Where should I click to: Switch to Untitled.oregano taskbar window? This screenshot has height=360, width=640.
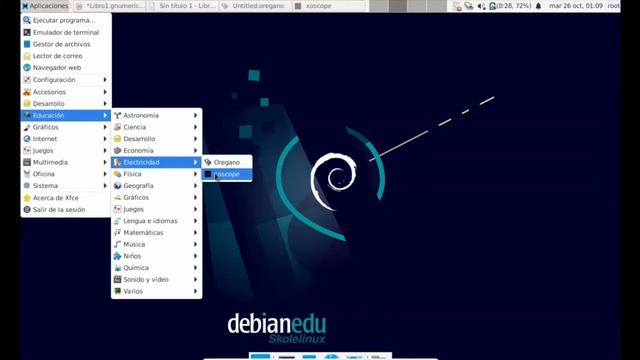point(256,6)
